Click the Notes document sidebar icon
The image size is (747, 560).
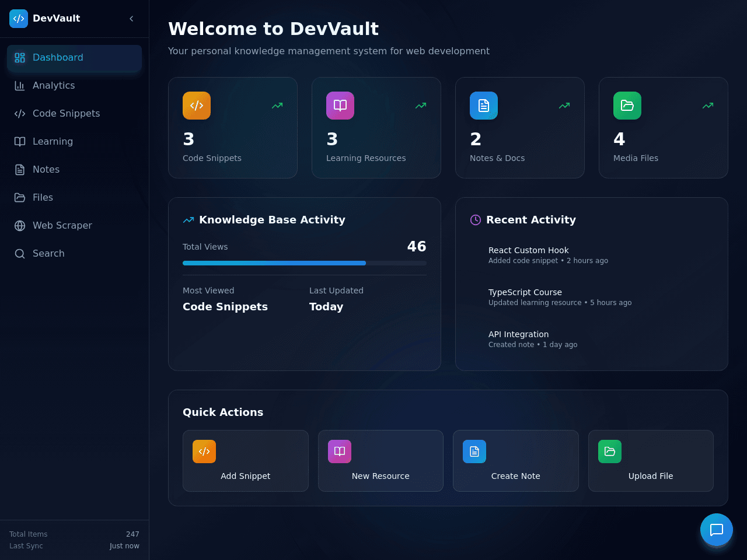[x=20, y=170]
